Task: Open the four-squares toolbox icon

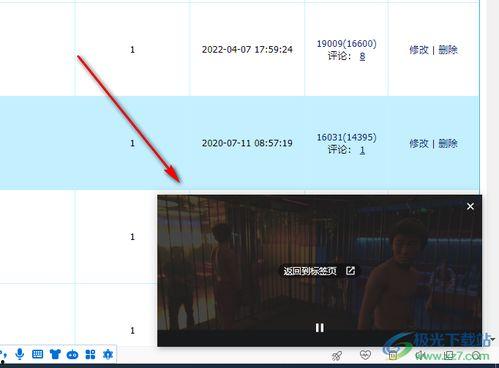Action: [x=90, y=354]
